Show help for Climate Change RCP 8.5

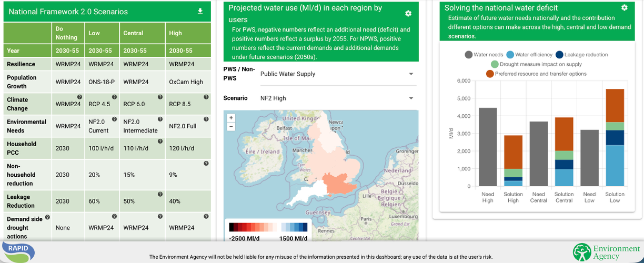point(206,97)
